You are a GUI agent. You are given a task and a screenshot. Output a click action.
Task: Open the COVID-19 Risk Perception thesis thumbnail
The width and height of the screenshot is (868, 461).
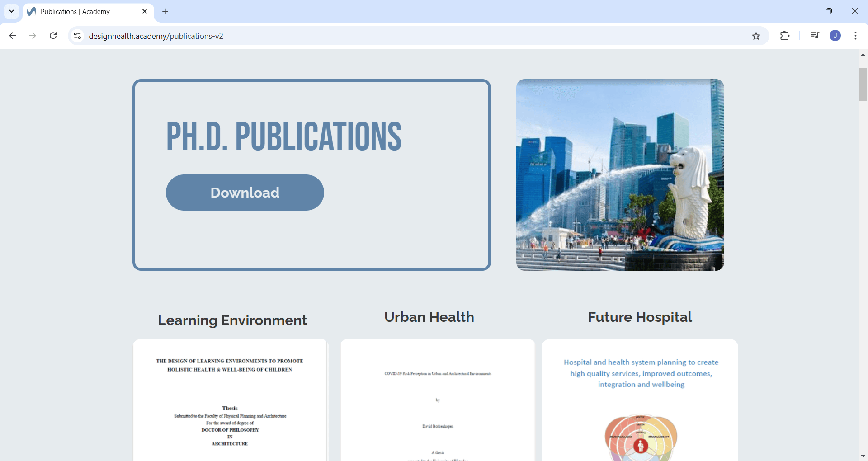pyautogui.click(x=438, y=400)
